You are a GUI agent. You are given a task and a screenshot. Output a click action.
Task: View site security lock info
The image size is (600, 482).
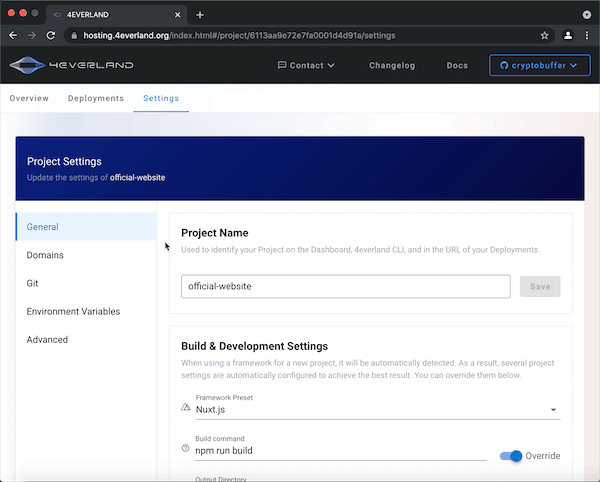74,36
